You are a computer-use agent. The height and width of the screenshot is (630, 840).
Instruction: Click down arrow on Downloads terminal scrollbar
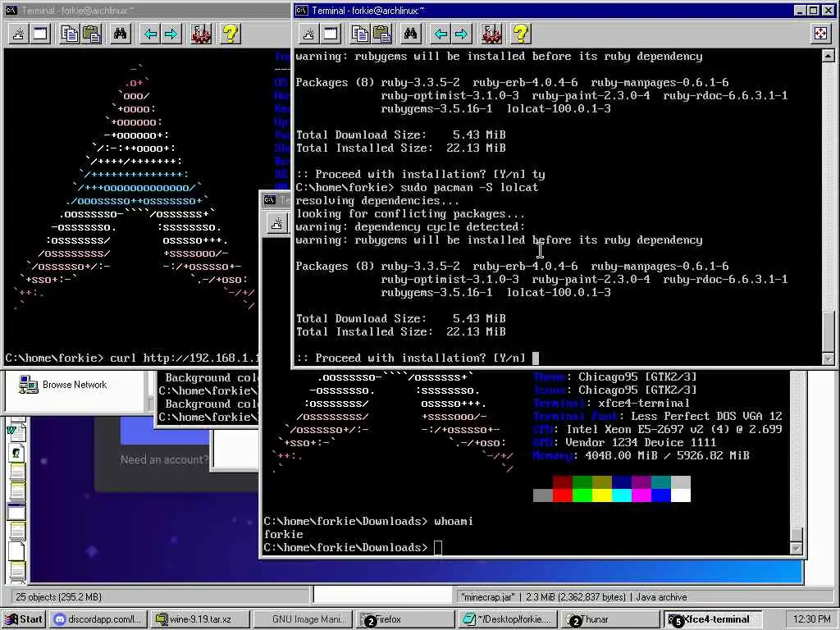pos(796,549)
